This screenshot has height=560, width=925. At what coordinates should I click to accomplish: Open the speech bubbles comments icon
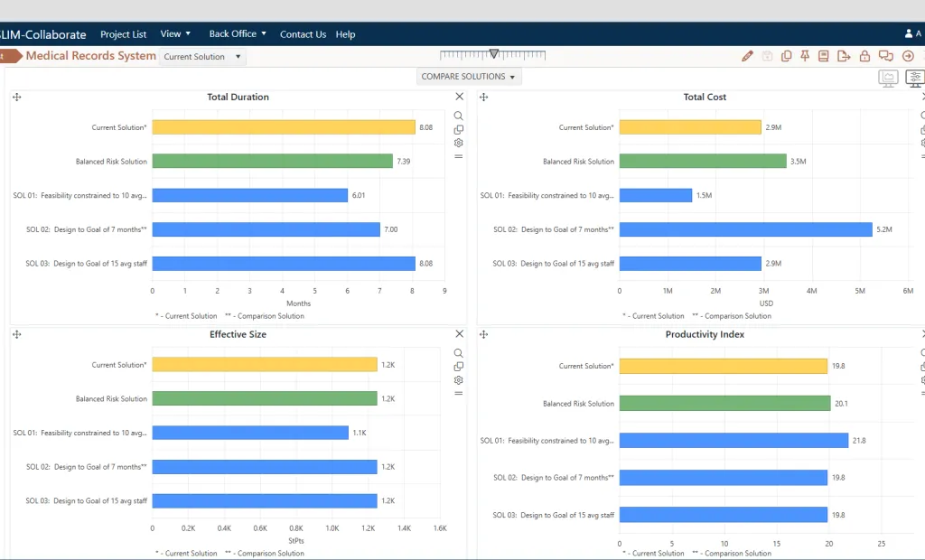click(x=885, y=56)
